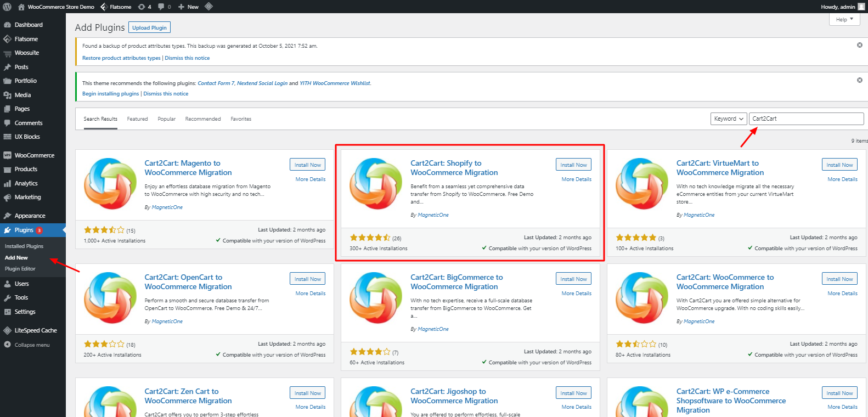Open the Howdy, admin account menu

click(843, 7)
